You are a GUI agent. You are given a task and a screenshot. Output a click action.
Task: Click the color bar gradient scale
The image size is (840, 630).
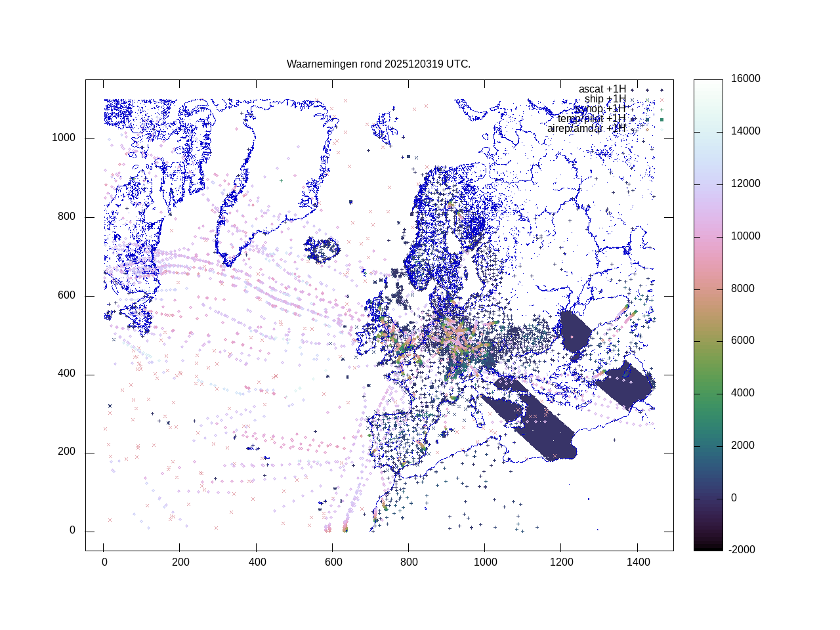click(x=708, y=315)
